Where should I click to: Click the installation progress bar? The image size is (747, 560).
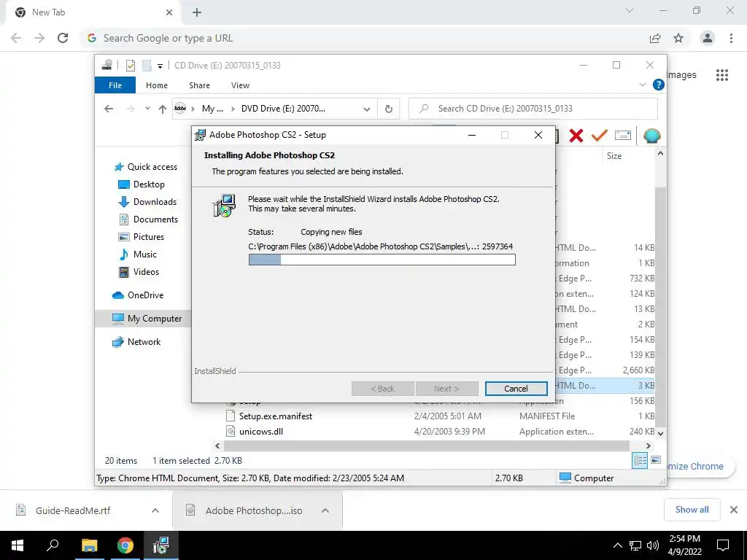coord(382,260)
